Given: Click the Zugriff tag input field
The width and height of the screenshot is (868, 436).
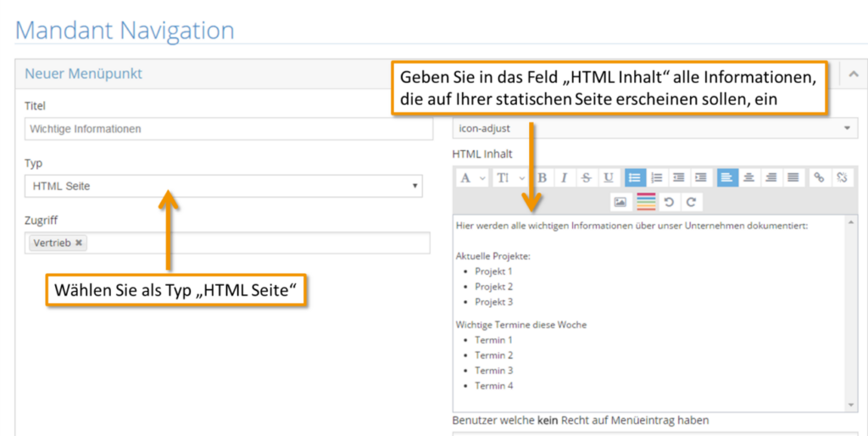Looking at the screenshot, I should coord(227,243).
